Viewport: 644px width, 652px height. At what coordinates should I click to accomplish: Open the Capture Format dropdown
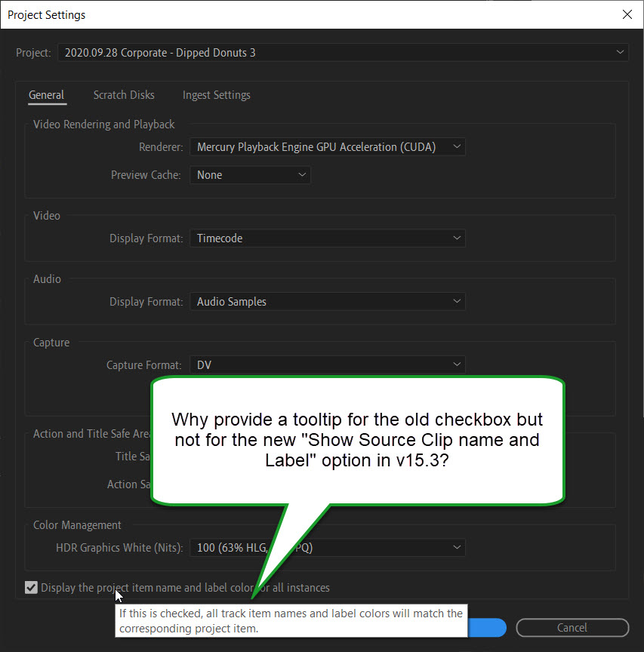pyautogui.click(x=328, y=364)
